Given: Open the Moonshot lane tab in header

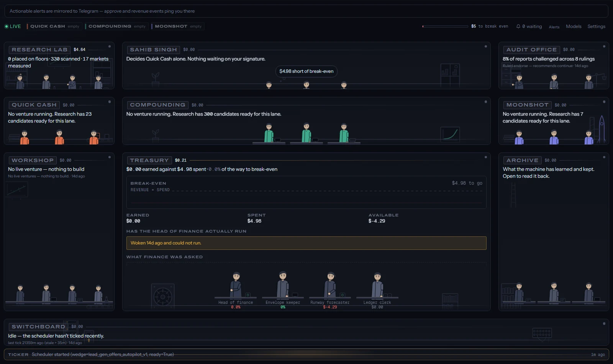Looking at the screenshot, I should pyautogui.click(x=178, y=26).
